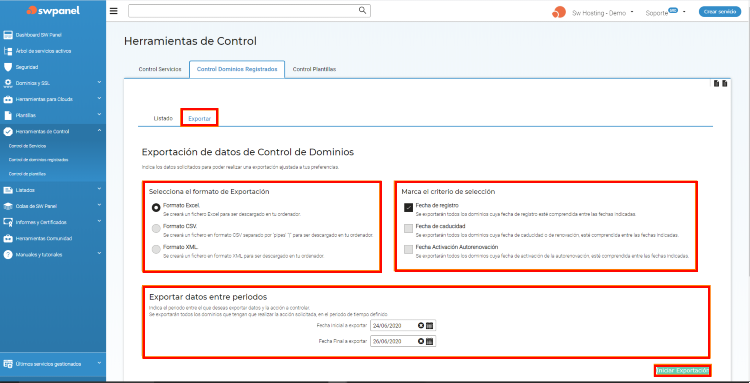Viewport: 750px width, 383px height.
Task: Clear the Fecha Final date with X icon
Action: coord(421,341)
